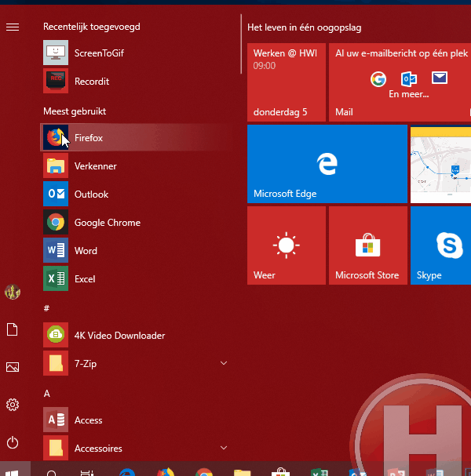471x476 pixels.
Task: Launch Recordit app
Action: pyautogui.click(x=135, y=81)
